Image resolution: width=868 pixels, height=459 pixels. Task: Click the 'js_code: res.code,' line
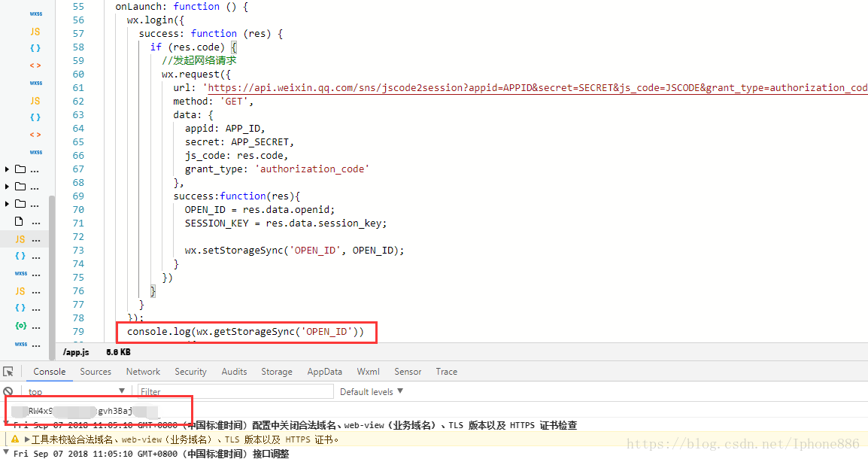[236, 156]
